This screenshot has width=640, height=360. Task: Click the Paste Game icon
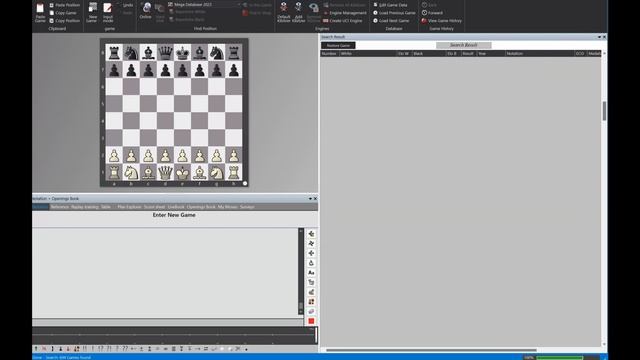point(40,12)
